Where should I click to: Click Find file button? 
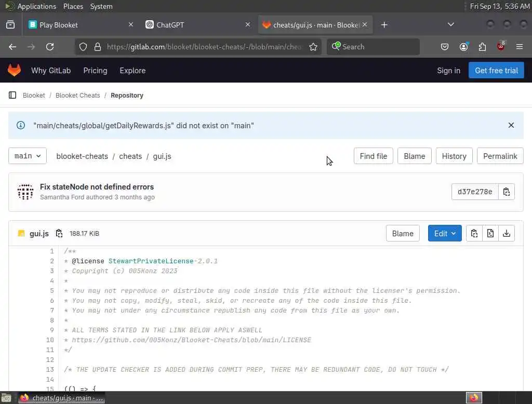(373, 156)
